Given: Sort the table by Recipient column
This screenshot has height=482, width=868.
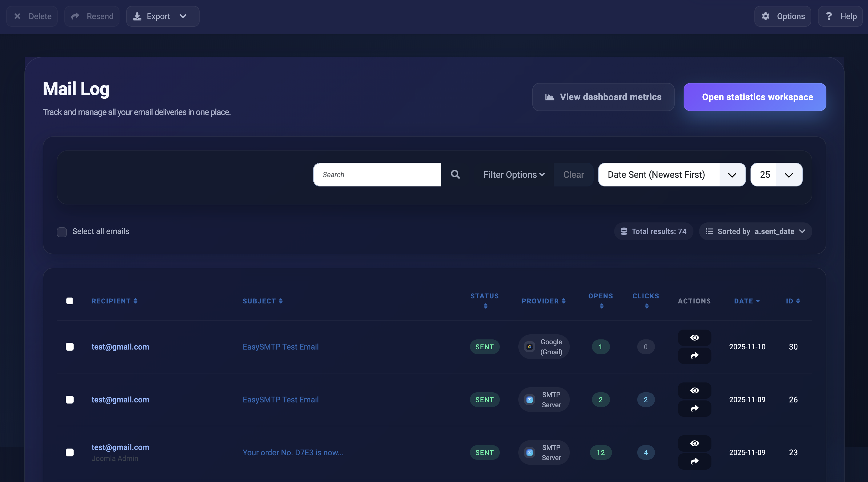Looking at the screenshot, I should pos(114,301).
